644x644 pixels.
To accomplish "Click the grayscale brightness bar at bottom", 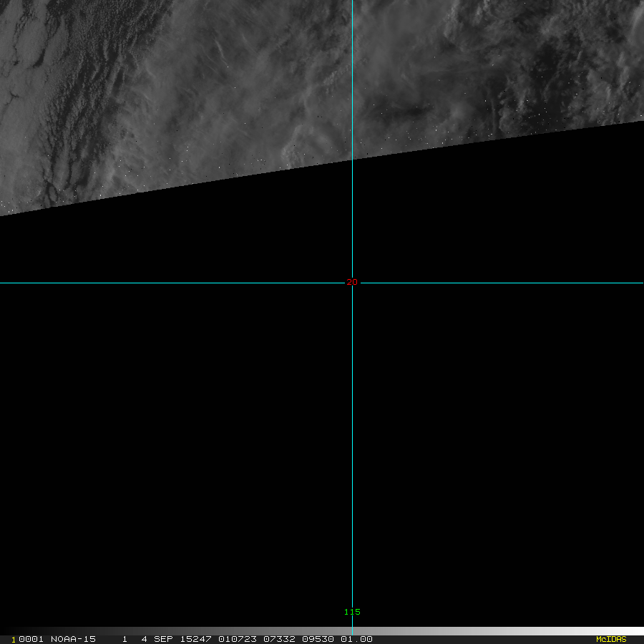I will [322, 631].
